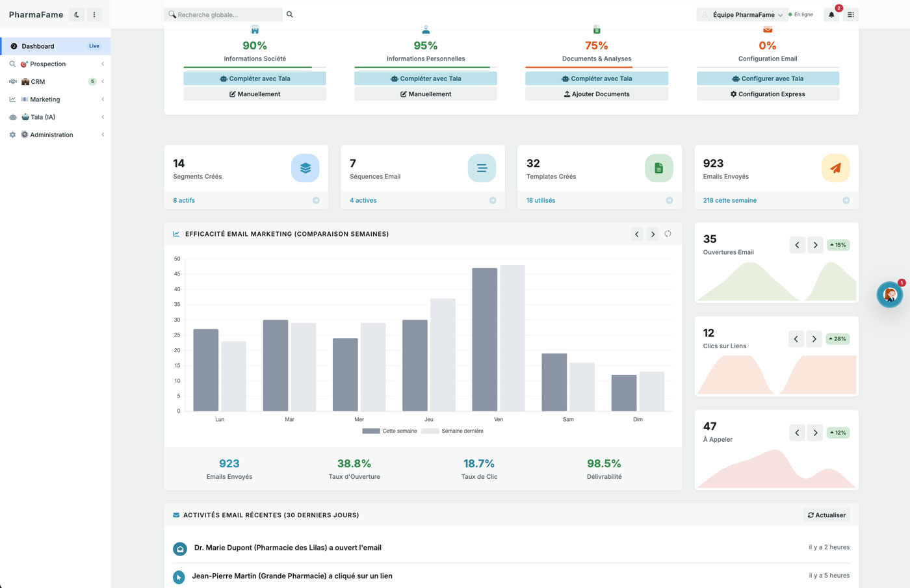Previous arrow on Clics sur Liens card

[796, 339]
